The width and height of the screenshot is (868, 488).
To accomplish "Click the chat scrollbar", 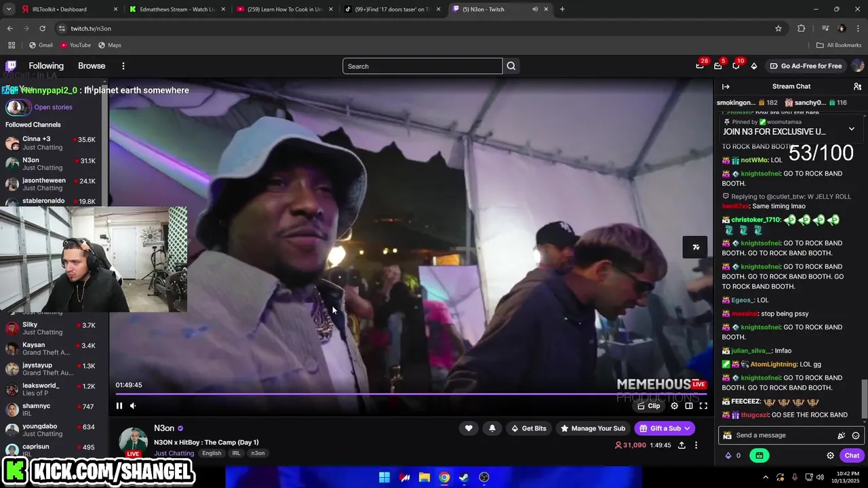I will click(x=864, y=399).
